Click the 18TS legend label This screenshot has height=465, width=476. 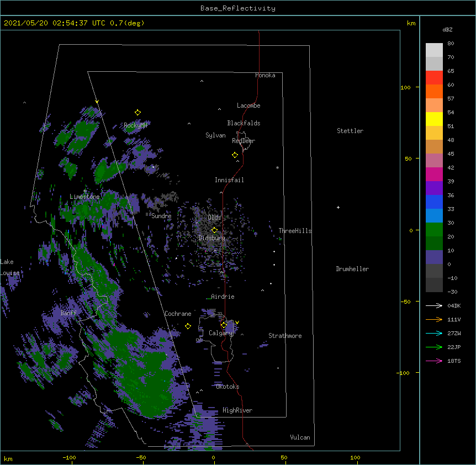click(x=454, y=361)
